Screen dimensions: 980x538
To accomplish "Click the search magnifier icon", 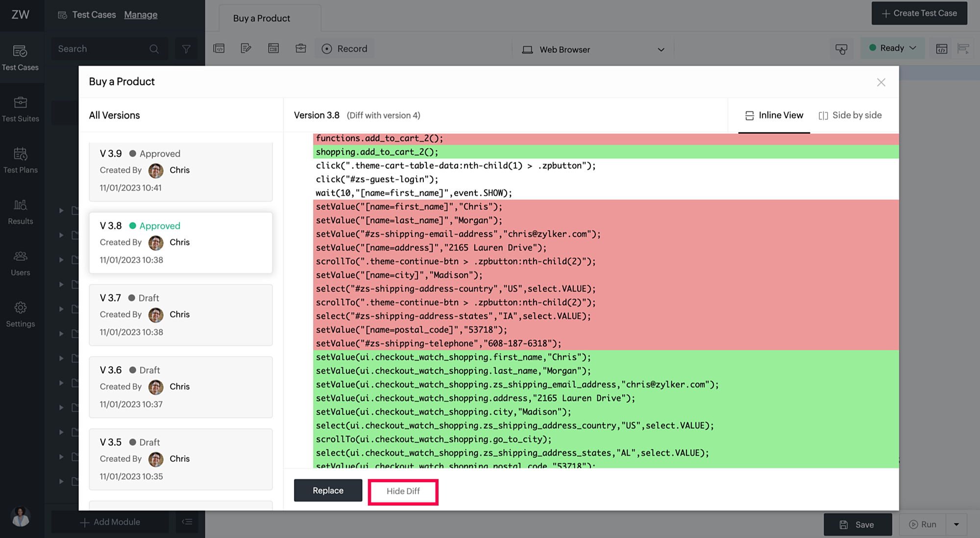I will [154, 49].
